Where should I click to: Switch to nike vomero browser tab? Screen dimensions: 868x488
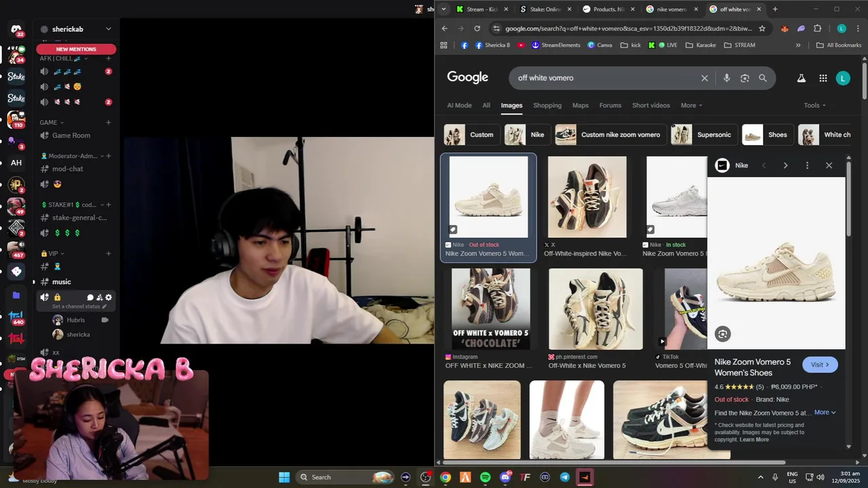click(671, 9)
